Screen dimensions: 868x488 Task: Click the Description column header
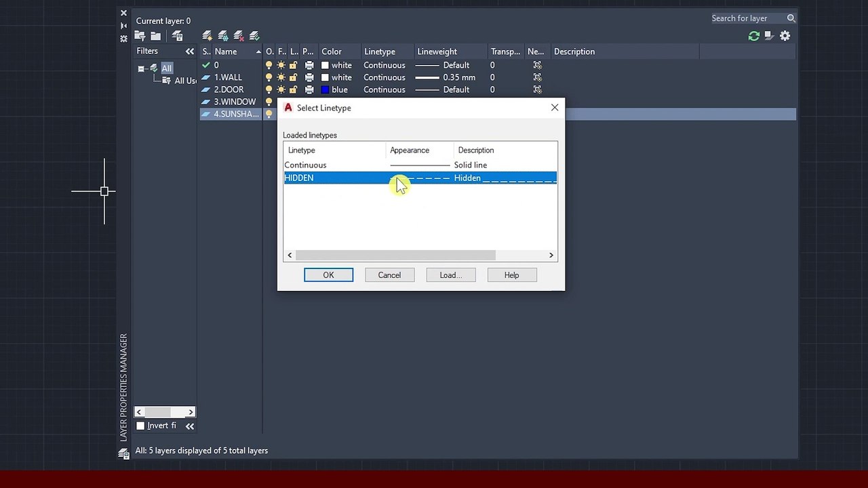625,52
